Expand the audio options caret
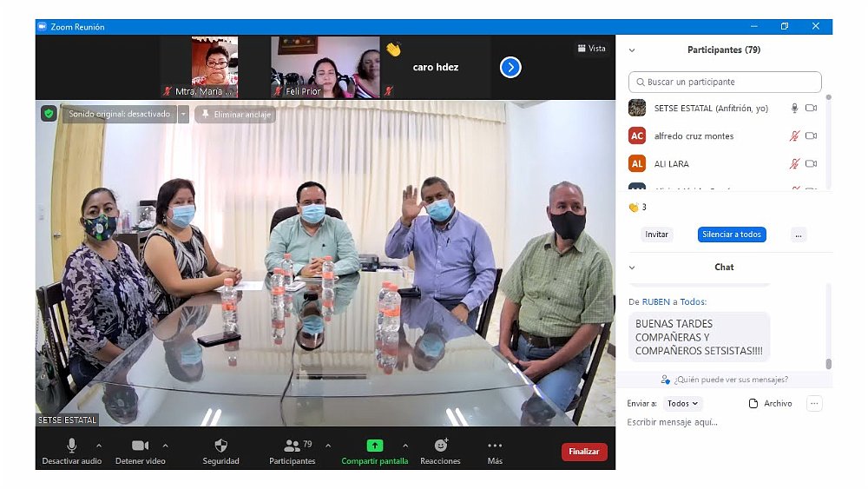 (x=98, y=446)
